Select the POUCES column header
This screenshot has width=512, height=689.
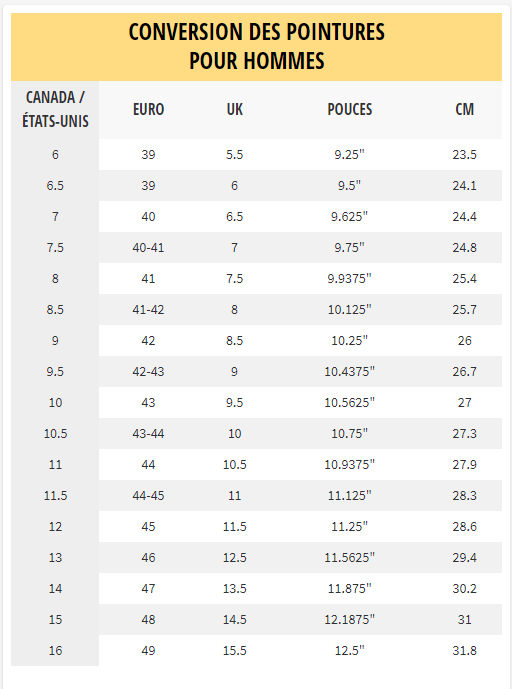click(350, 109)
